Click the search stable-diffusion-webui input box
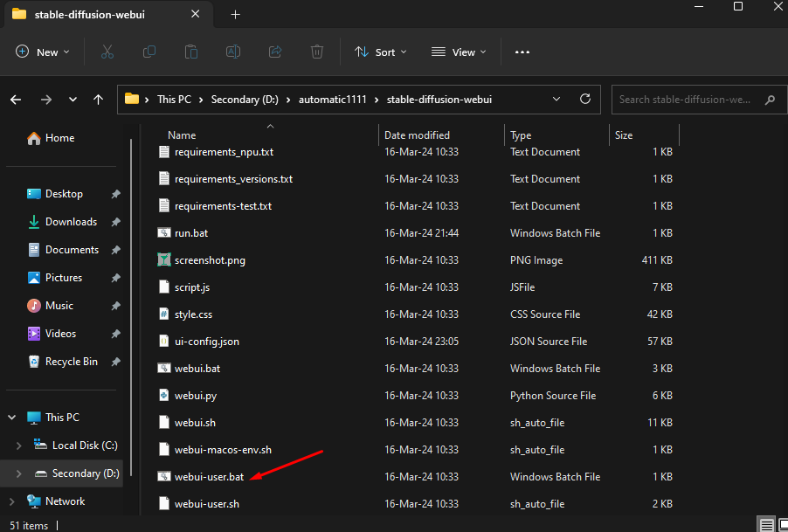This screenshot has height=532, width=788. (x=686, y=100)
